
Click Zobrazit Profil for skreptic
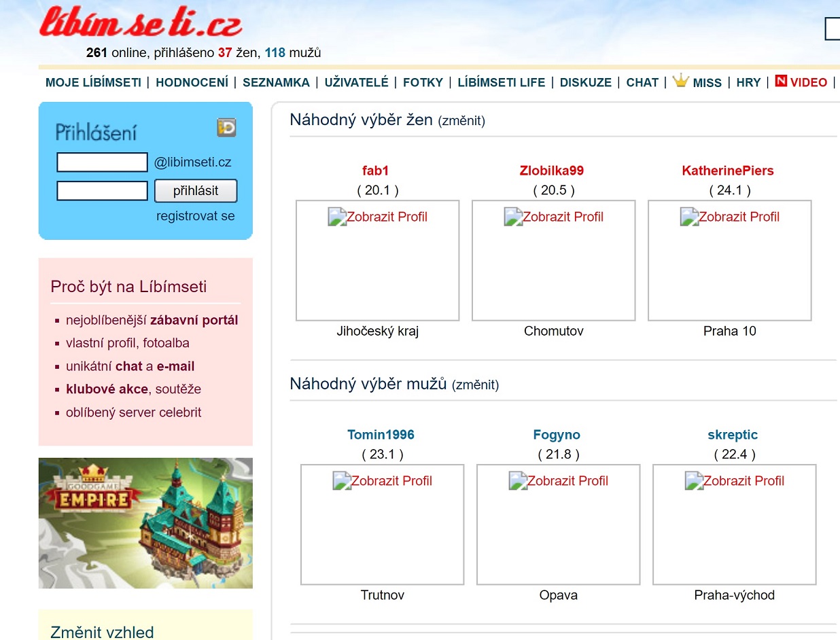tap(744, 481)
